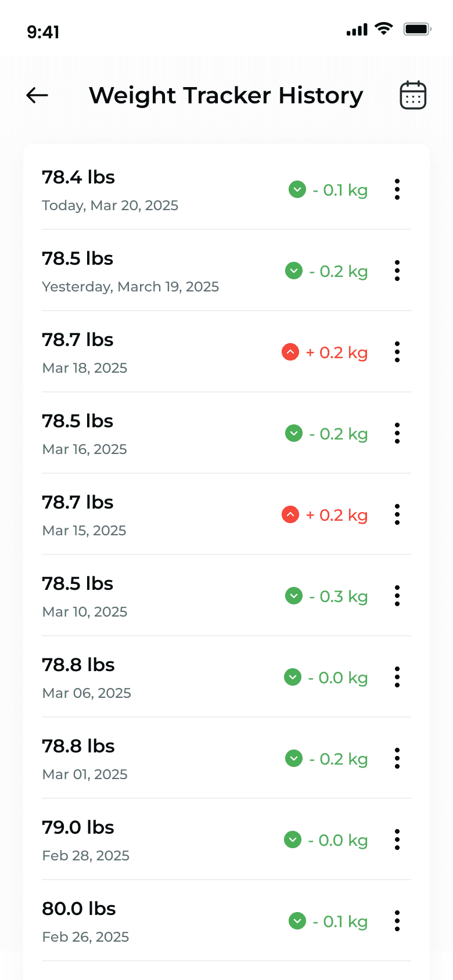The height and width of the screenshot is (980, 453).
Task: Tap green down-arrow indicator on Mar 20
Action: pos(297,189)
